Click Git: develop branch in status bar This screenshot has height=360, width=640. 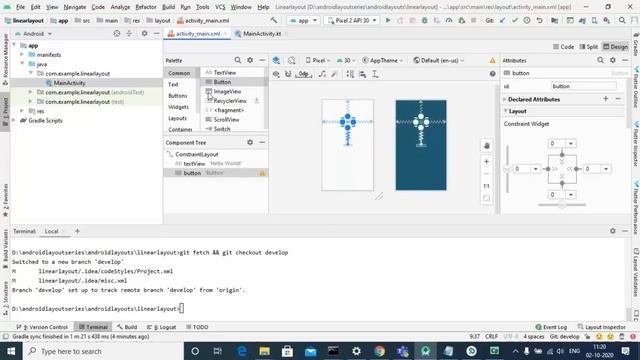pos(564,337)
